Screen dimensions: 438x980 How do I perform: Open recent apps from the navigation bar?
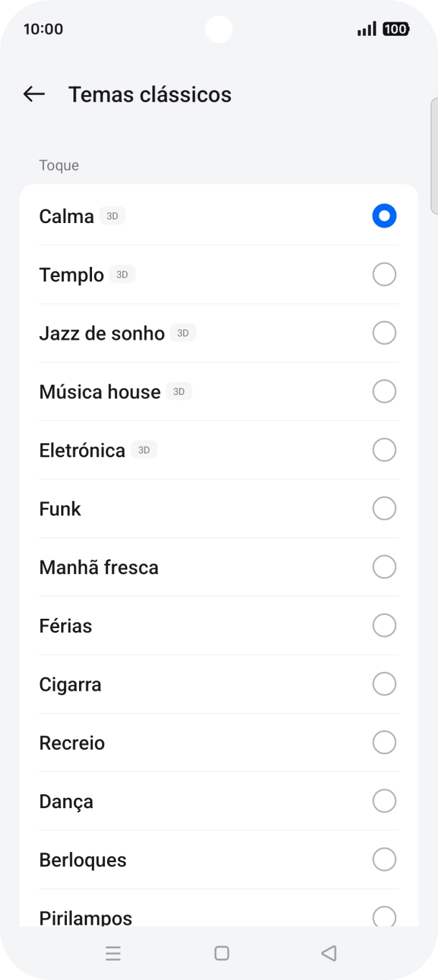[113, 953]
